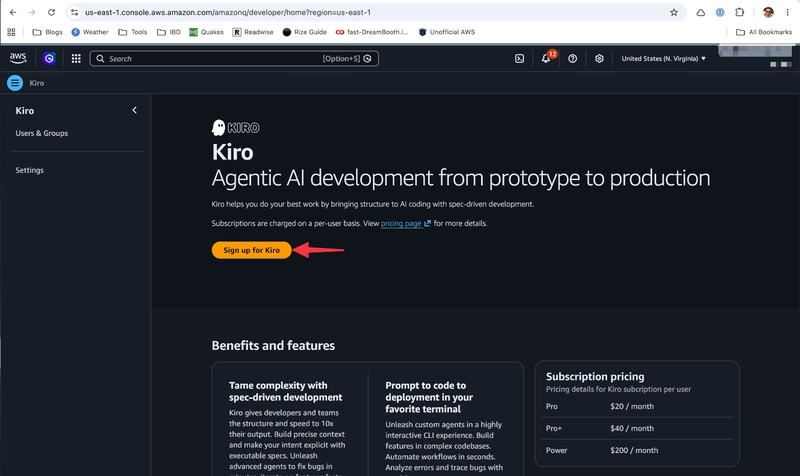Open the Weather bookmark

point(90,32)
